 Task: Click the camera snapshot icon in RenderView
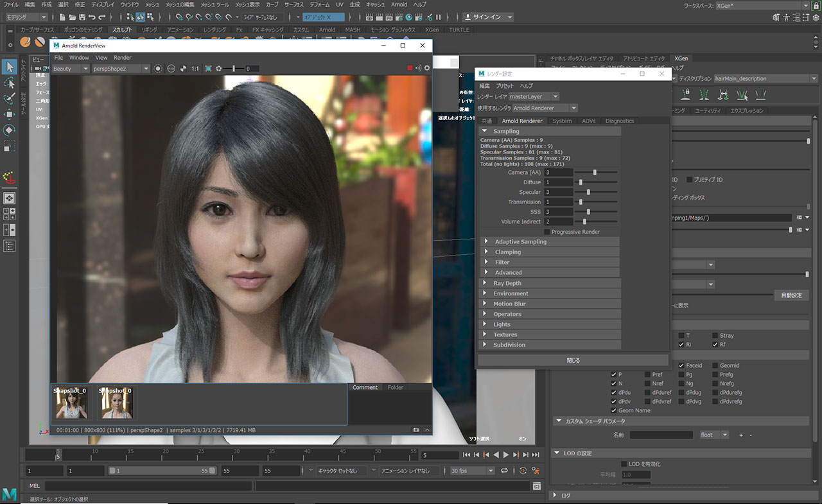416,430
